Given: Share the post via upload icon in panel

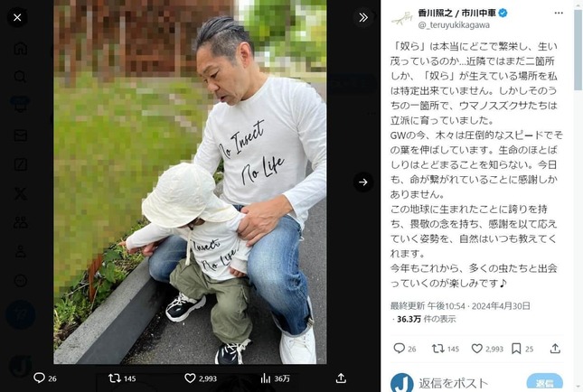Looking at the screenshot, I should pos(555,349).
